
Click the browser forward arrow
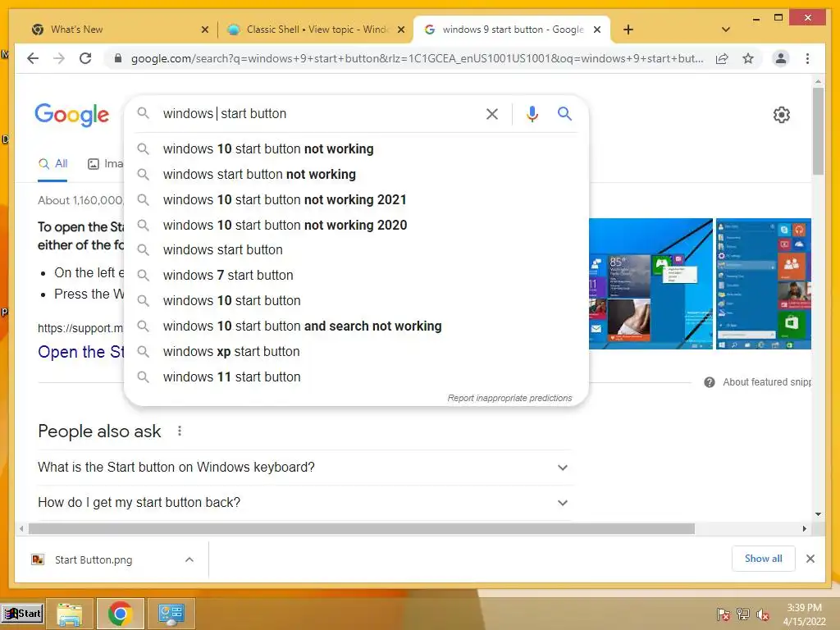[59, 58]
